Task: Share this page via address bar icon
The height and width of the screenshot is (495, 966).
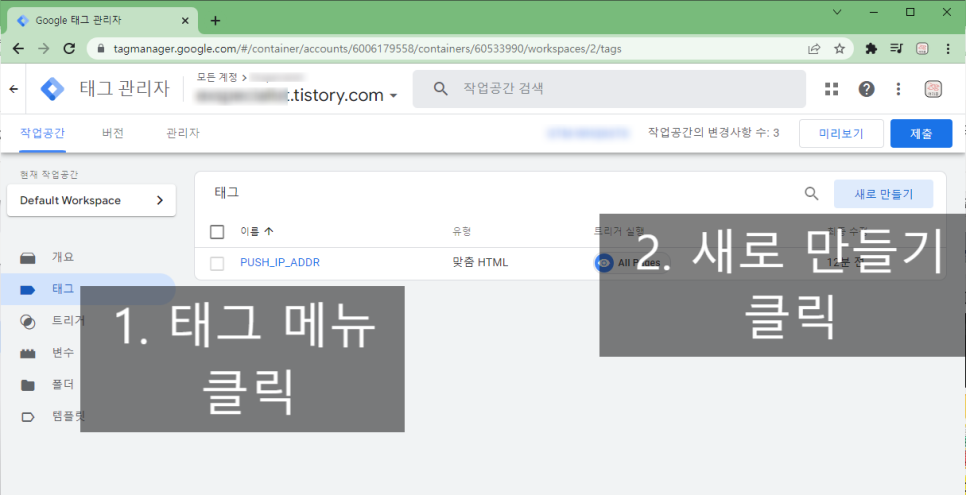Action: 814,49
